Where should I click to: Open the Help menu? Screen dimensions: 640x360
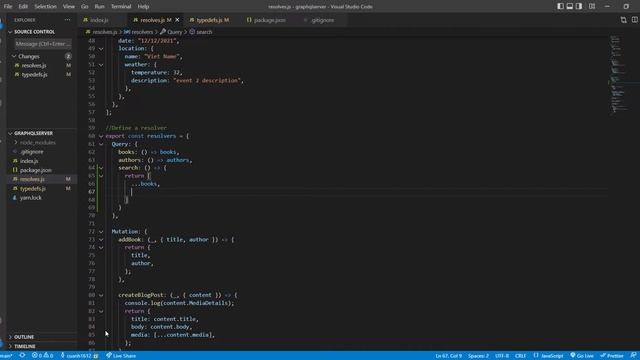coord(143,7)
